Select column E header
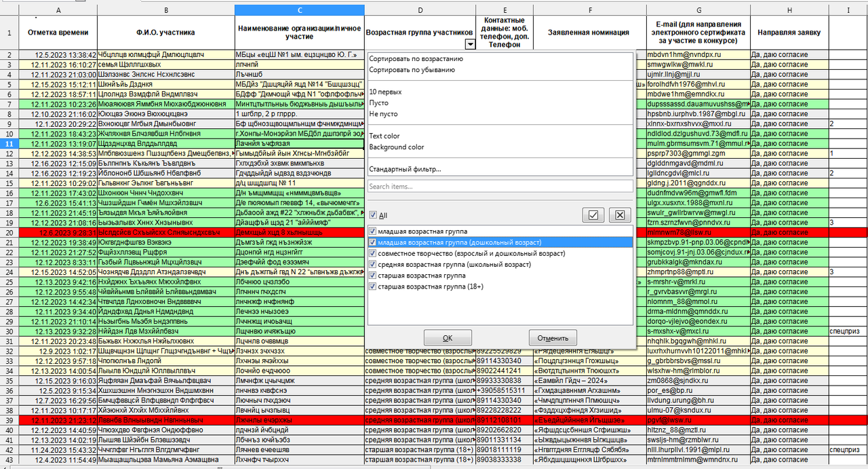Image resolution: width=868 pixels, height=469 pixels. point(505,10)
